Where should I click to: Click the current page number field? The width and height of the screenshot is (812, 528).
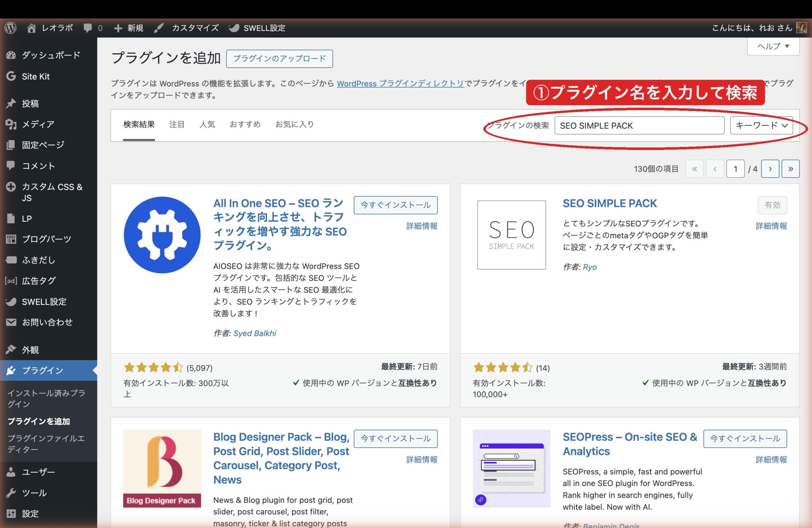(x=736, y=169)
